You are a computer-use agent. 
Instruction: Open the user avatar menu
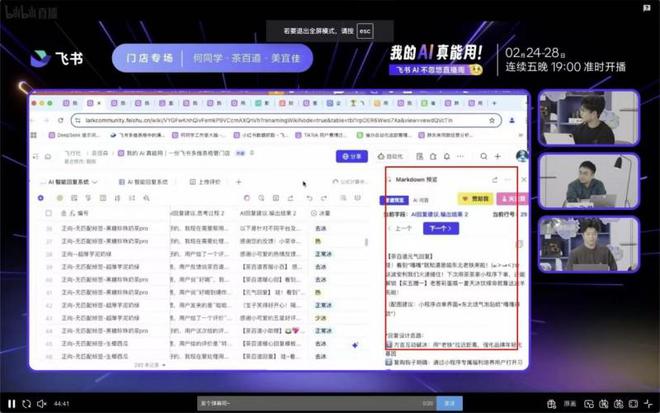point(522,156)
